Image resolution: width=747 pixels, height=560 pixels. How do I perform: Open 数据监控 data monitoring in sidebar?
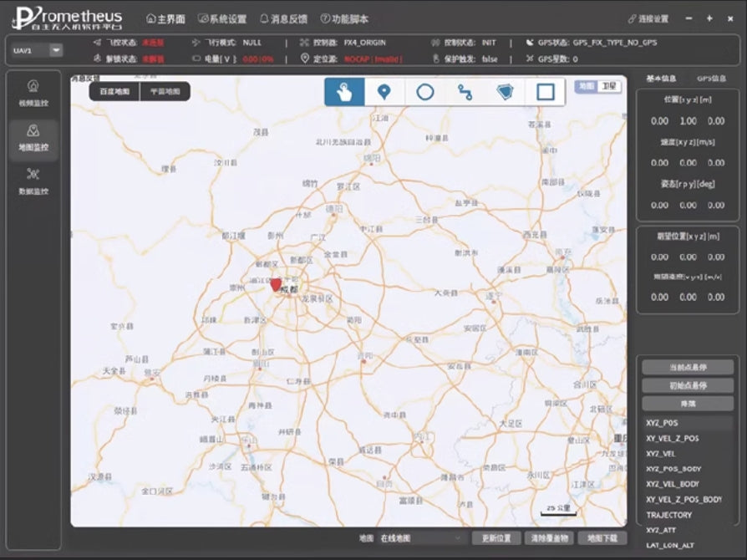coord(33,181)
